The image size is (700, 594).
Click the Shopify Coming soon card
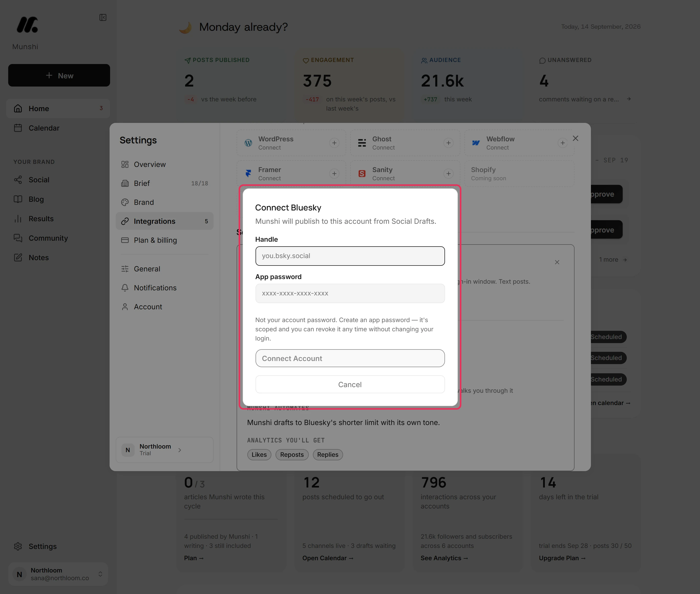pos(519,173)
